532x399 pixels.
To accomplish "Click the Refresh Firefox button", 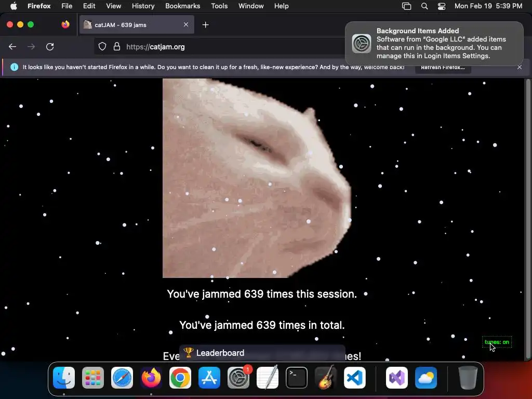I will point(443,67).
